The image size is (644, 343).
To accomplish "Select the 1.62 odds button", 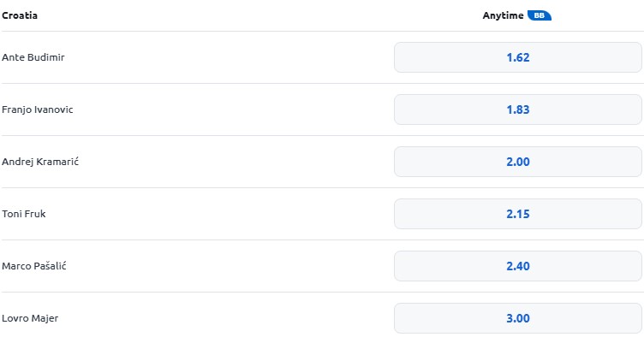I will click(518, 57).
